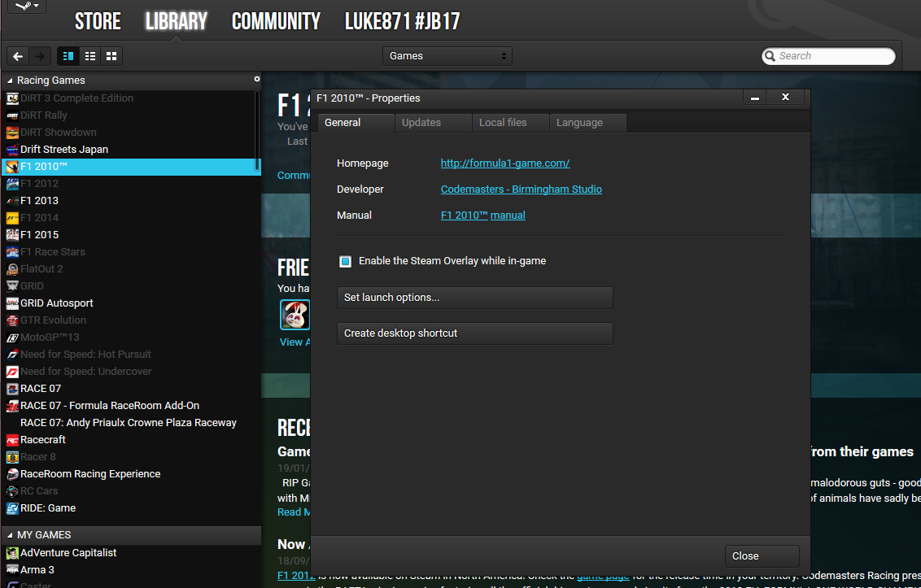
Task: Switch to the Updates tab
Action: pos(433,123)
